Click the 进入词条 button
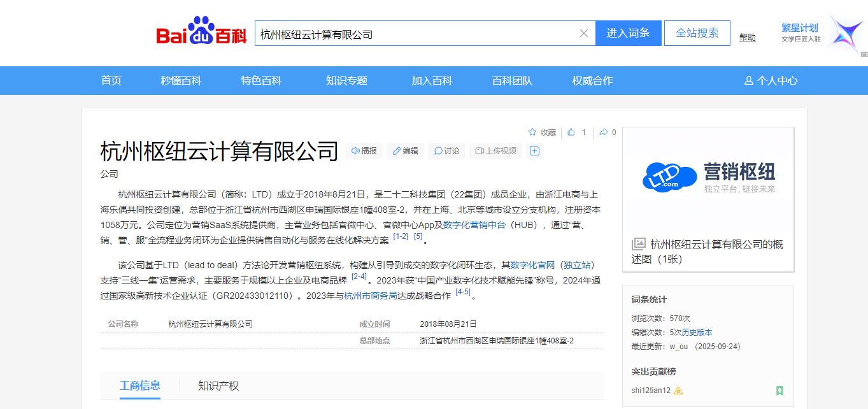The image size is (868, 409). click(x=628, y=32)
